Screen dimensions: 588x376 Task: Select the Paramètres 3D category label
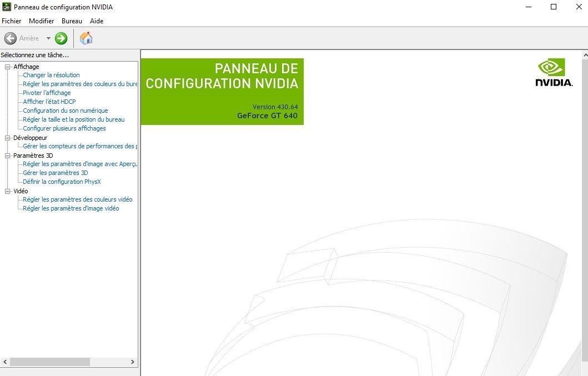point(33,156)
